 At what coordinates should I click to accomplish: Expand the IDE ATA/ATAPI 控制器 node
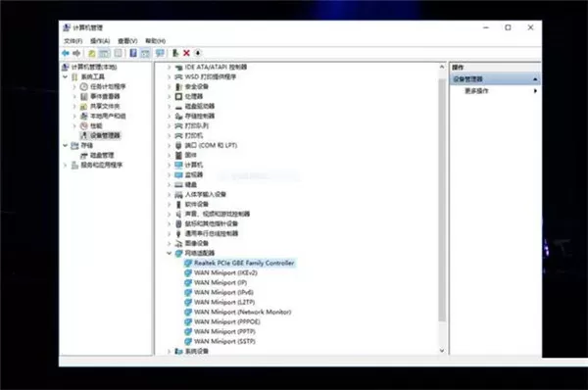coord(170,68)
